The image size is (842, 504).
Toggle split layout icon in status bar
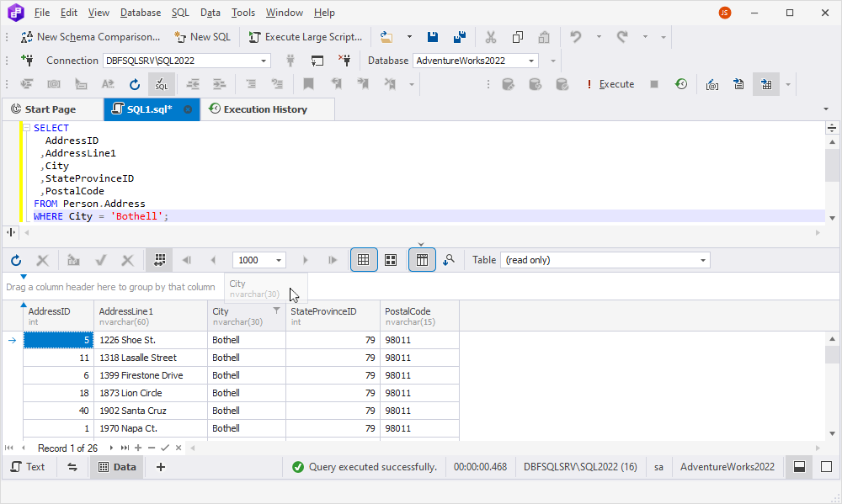(799, 467)
